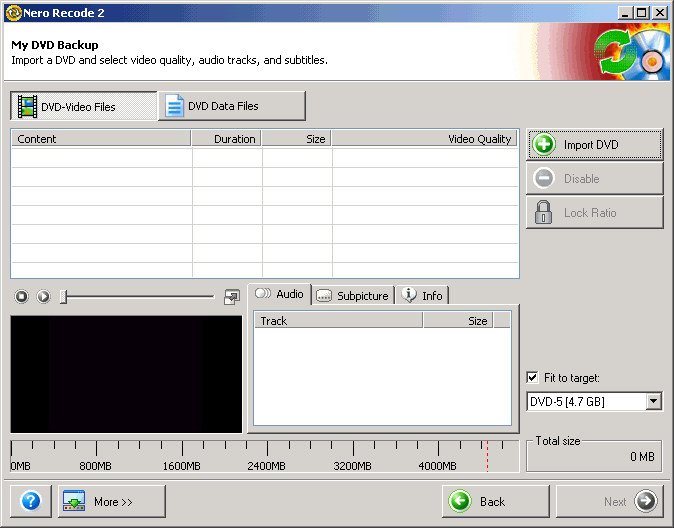
Task: Open the Info tab
Action: pyautogui.click(x=422, y=295)
